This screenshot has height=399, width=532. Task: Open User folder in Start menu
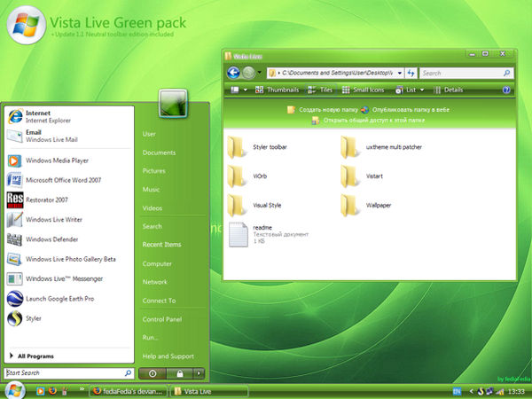tap(149, 134)
